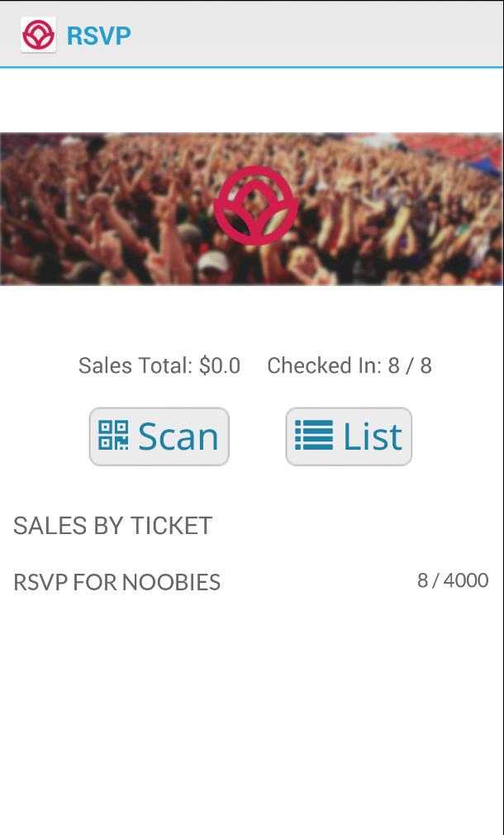
Task: Click the blue divider below the header
Action: coord(252,62)
